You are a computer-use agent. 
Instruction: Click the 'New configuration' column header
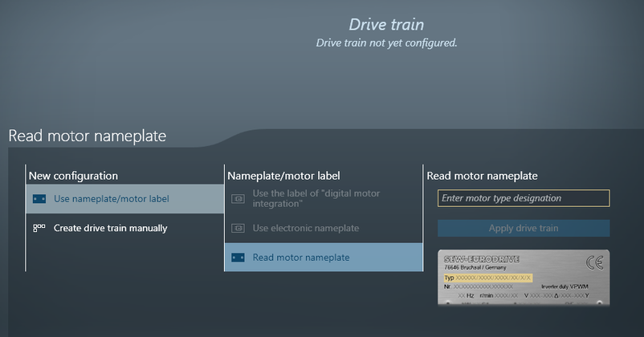[x=73, y=175]
